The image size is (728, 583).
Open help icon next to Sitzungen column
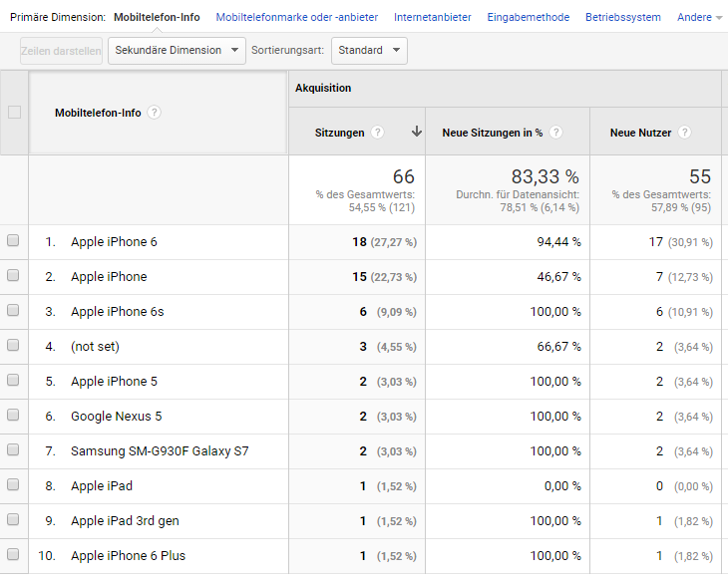click(x=378, y=133)
